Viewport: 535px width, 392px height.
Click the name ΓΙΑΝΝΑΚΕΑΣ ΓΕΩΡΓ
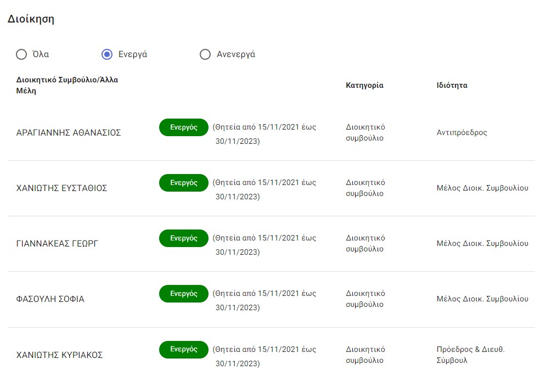coord(58,244)
